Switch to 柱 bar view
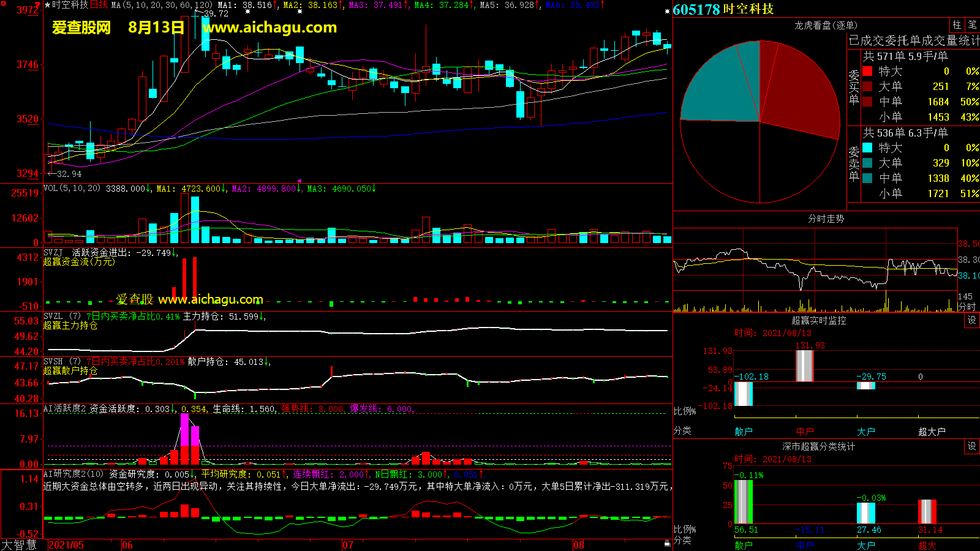The width and height of the screenshot is (980, 551). coord(957,25)
